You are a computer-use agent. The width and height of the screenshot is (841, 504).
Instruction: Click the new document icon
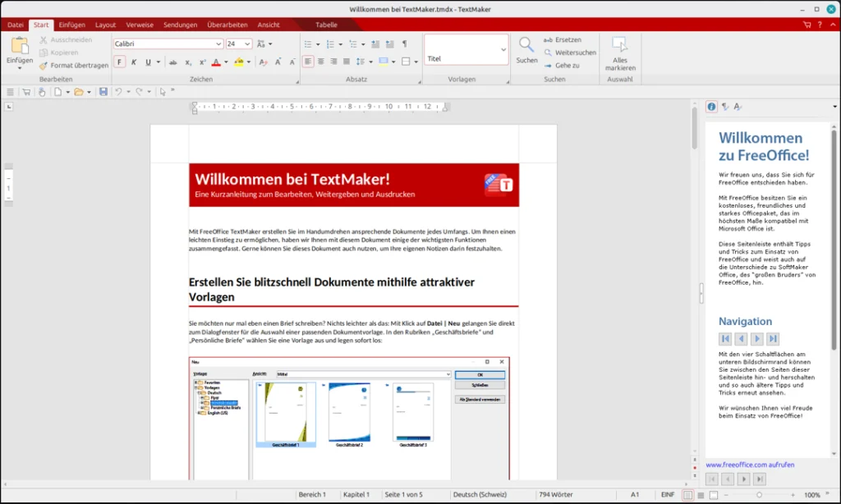(x=58, y=92)
